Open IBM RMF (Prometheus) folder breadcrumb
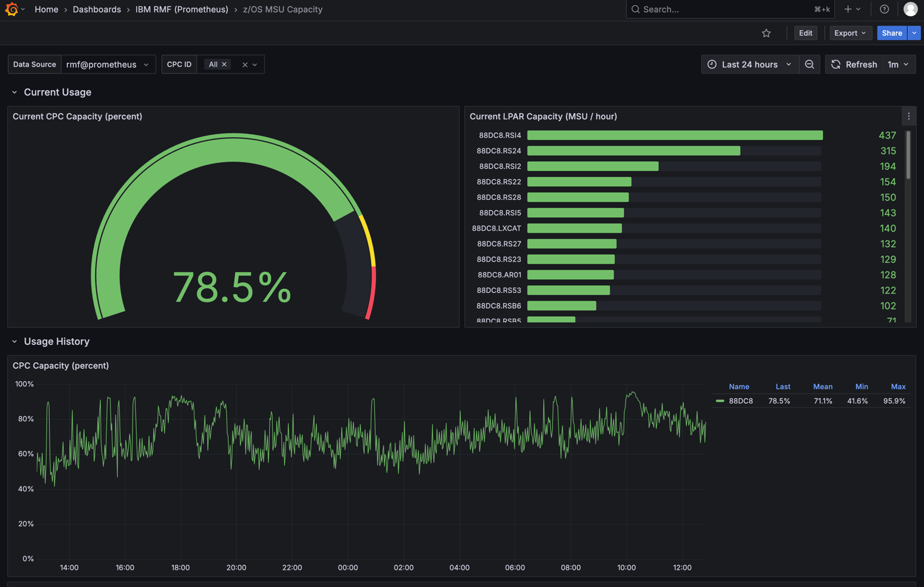The width and height of the screenshot is (924, 587). point(181,10)
